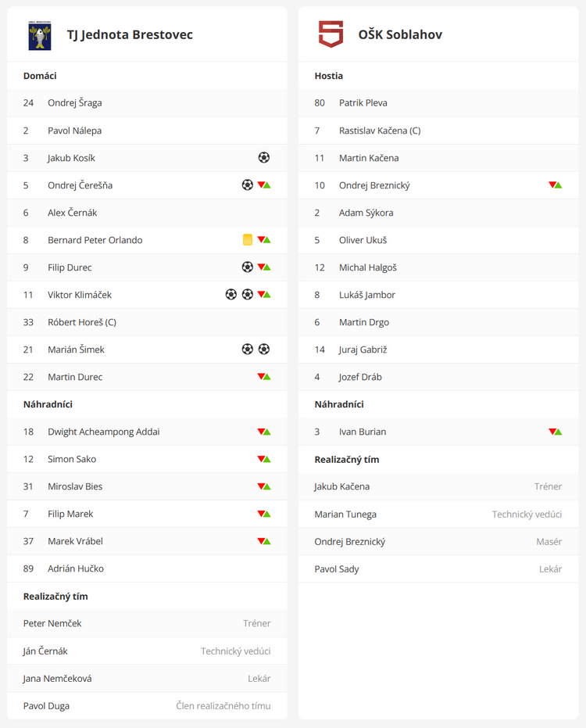586x728 pixels.
Task: Click the goal icon in Filip Durec's row
Action: [248, 267]
